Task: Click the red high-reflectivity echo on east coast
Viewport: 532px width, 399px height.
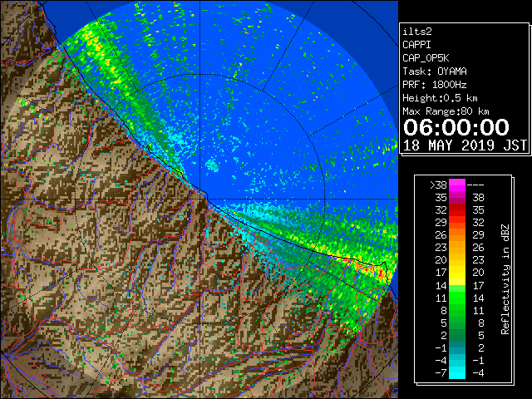Action: pyautogui.click(x=381, y=273)
